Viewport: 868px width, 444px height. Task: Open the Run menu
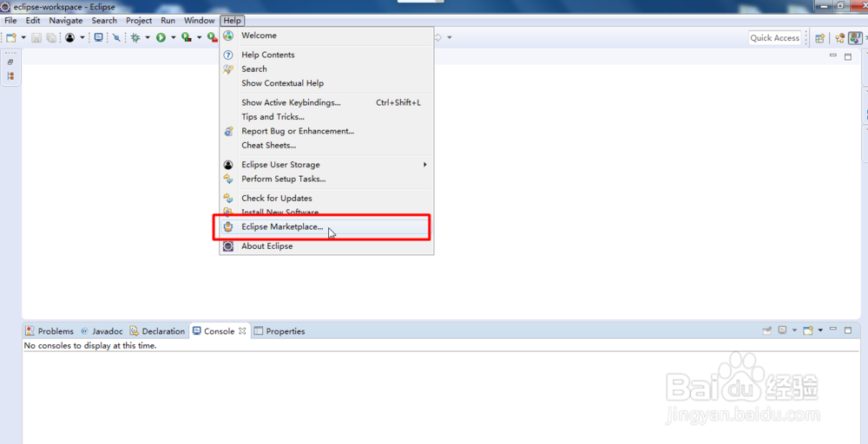[x=168, y=21]
